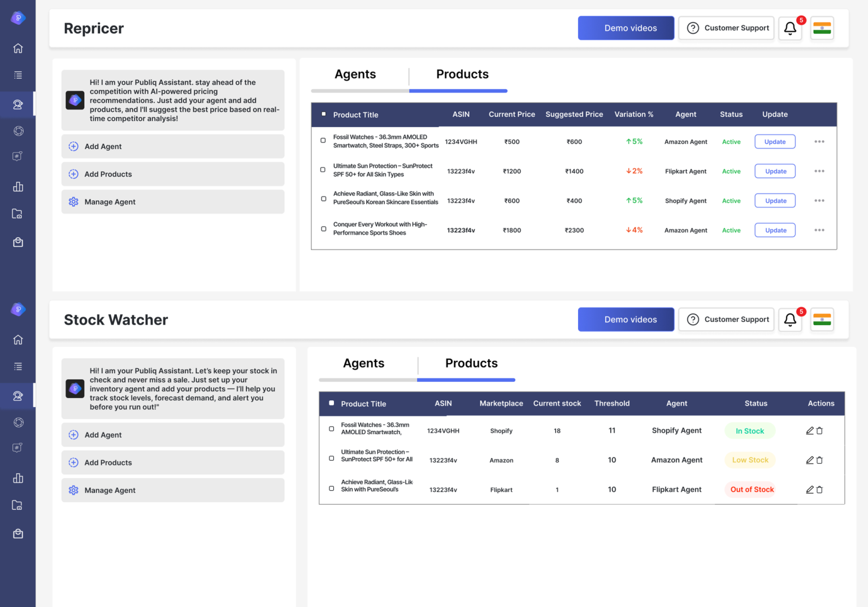Click edit pencil for Shopify Agent row
Image resolution: width=868 pixels, height=607 pixels.
[810, 431]
